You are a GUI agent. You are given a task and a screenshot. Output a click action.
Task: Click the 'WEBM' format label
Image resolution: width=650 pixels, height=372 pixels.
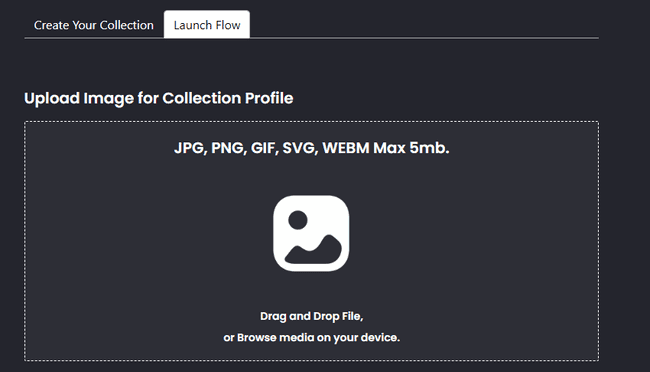tap(346, 148)
